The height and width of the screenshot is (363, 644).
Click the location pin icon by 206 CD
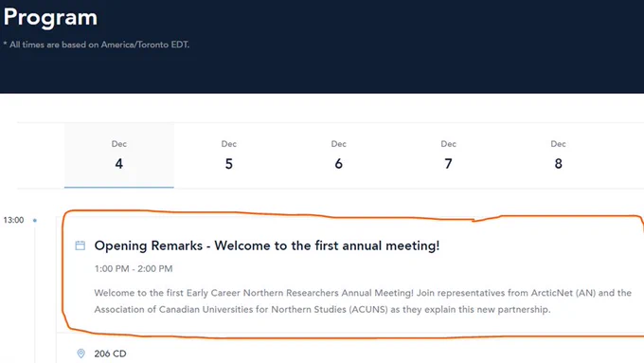pyautogui.click(x=80, y=354)
